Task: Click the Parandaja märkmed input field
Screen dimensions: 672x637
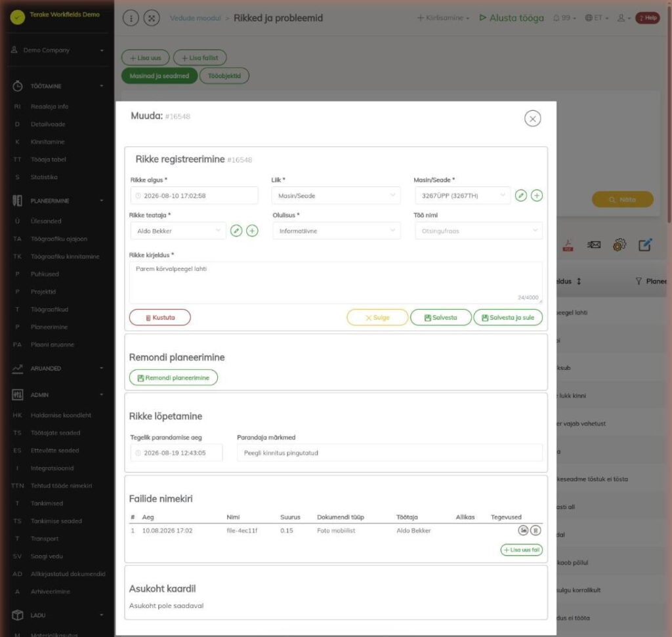Action: [x=390, y=453]
